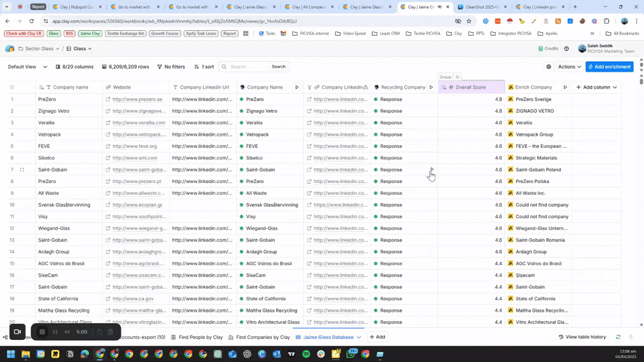Pause the screen recording
Screen dimensions: 644x362
[x=55, y=332]
